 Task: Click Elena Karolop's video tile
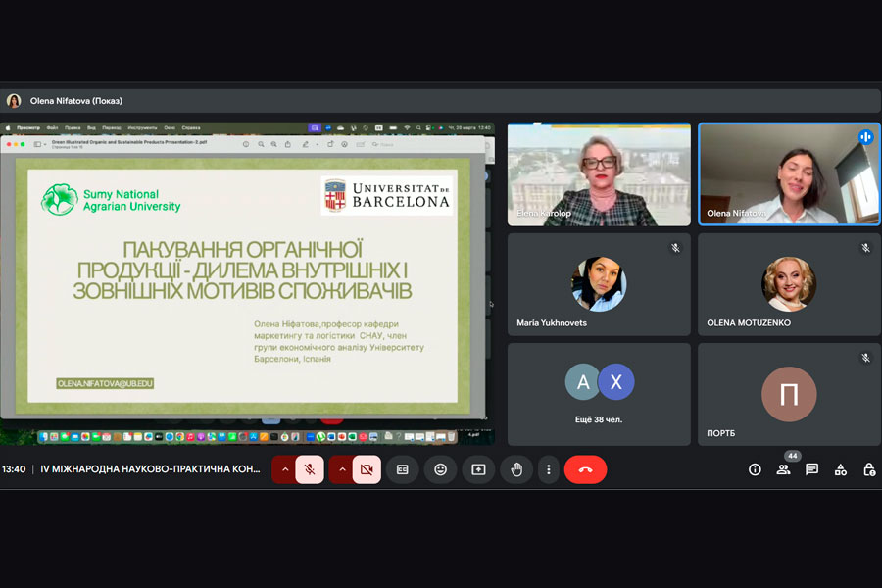tap(599, 173)
